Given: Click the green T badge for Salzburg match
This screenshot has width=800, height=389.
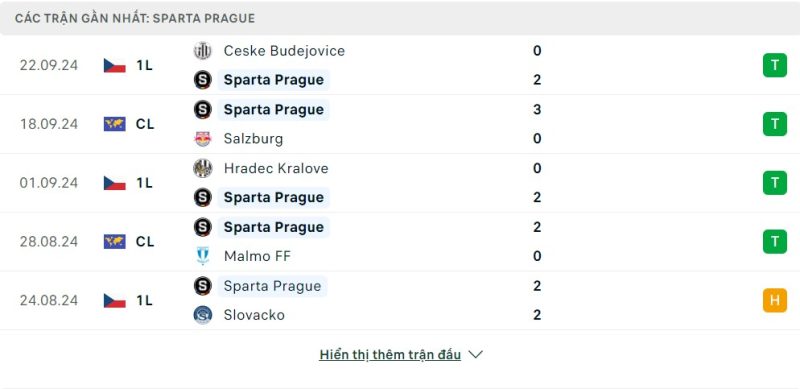Looking at the screenshot, I should point(774,124).
